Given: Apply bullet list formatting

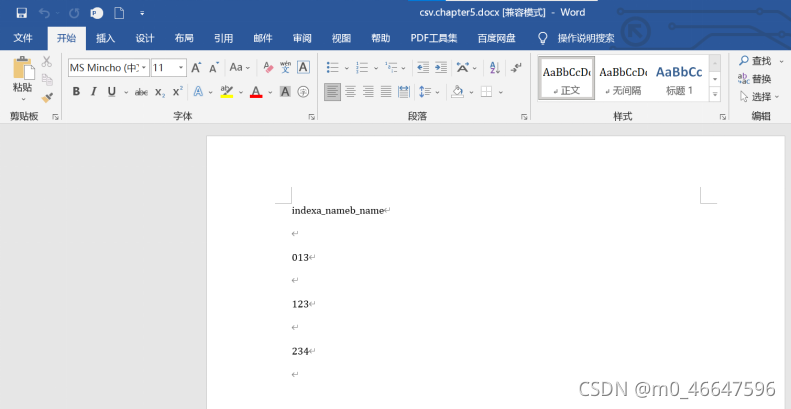Looking at the screenshot, I should 332,68.
